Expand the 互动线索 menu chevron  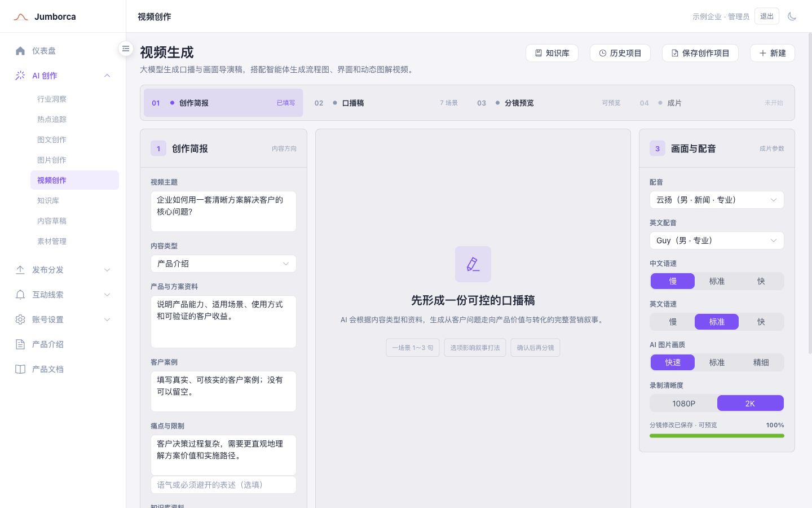point(107,295)
